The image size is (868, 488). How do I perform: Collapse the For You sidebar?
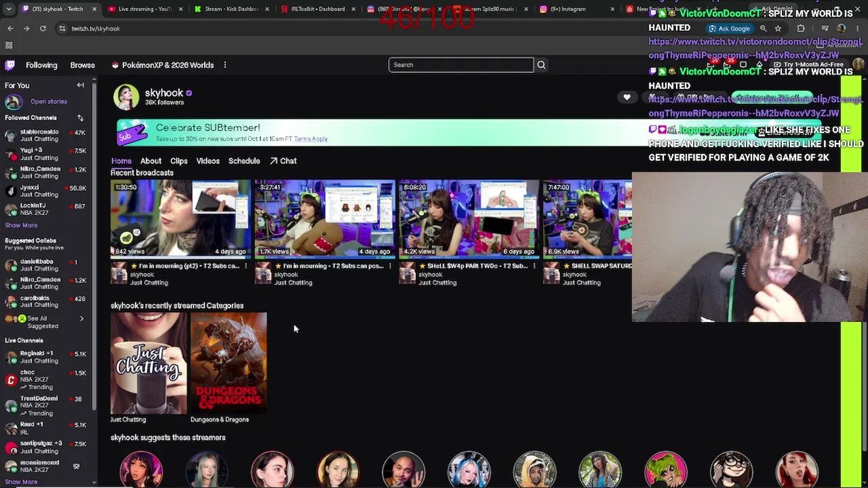coord(80,85)
